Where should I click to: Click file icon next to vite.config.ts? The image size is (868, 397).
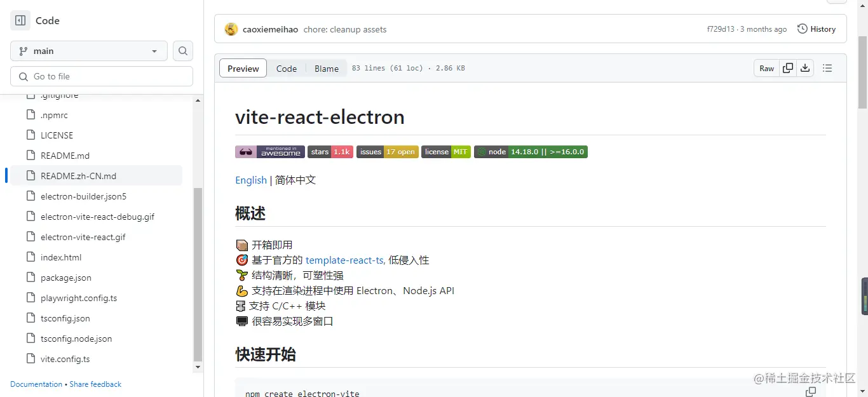(31, 358)
